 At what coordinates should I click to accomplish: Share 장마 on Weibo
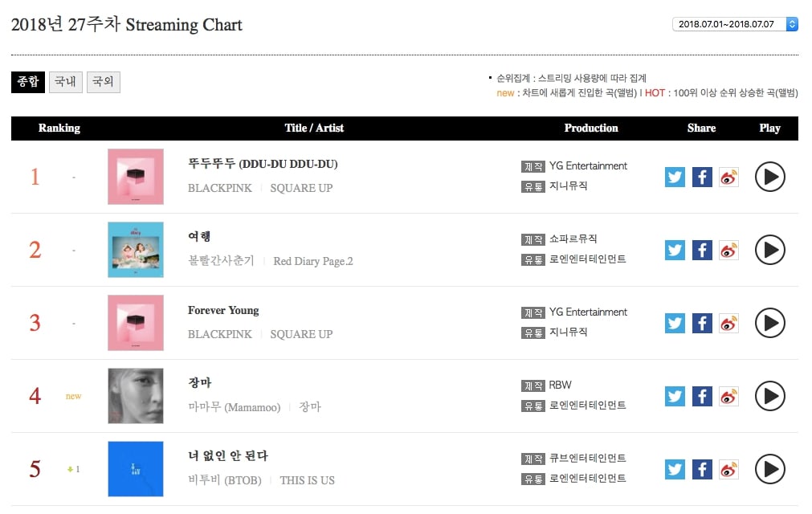pyautogui.click(x=728, y=396)
